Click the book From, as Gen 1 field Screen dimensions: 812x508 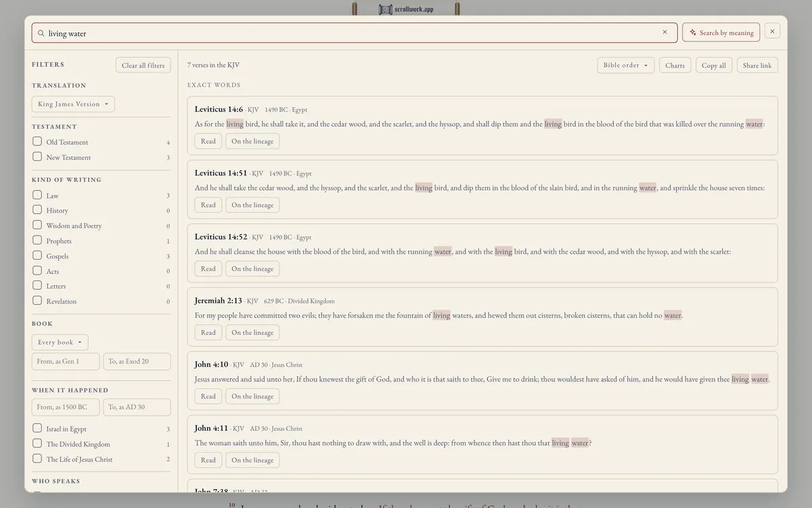66,361
